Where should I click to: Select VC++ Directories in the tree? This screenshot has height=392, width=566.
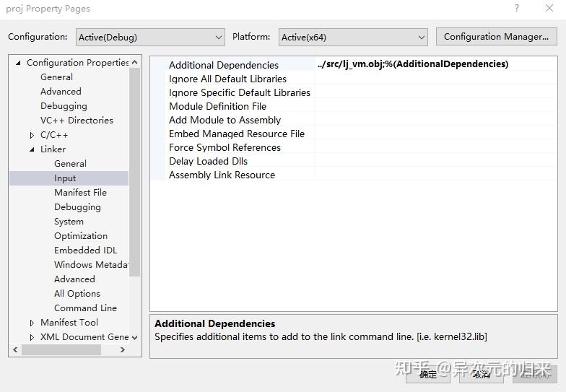pyautogui.click(x=77, y=121)
